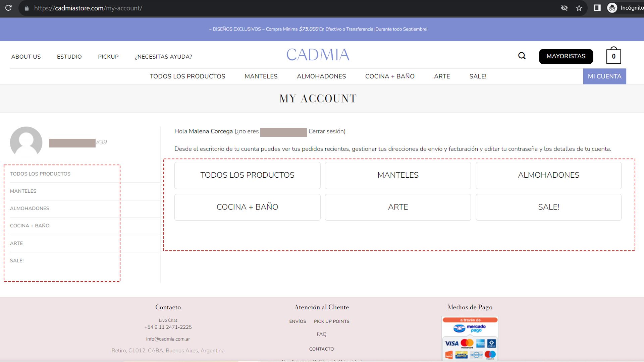The width and height of the screenshot is (644, 362).
Task: Click the #39 user ID text
Action: tap(101, 142)
